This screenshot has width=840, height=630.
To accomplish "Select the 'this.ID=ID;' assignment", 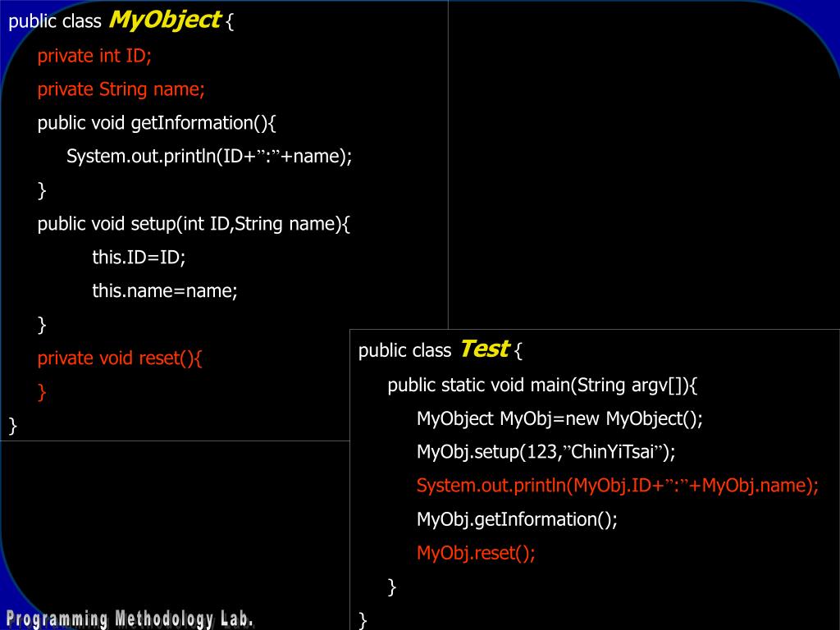I will [139, 257].
